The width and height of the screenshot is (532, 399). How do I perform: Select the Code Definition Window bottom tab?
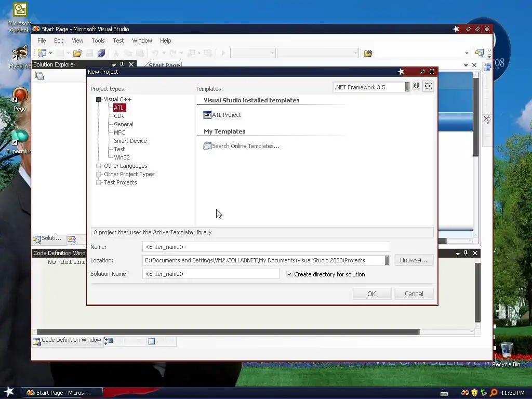(x=67, y=340)
